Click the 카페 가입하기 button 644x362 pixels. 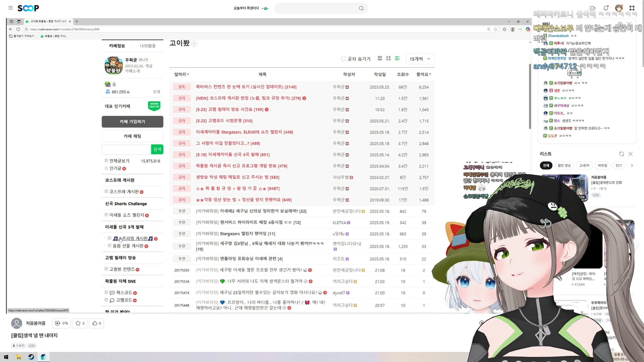pos(132,122)
